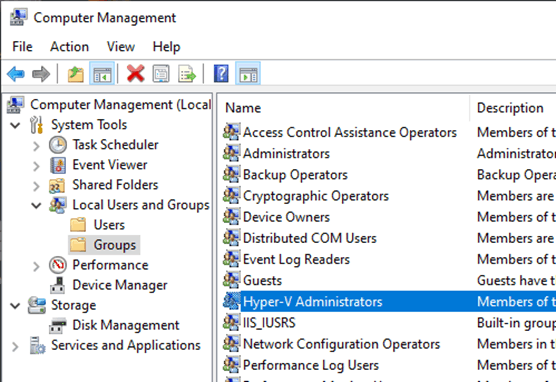The width and height of the screenshot is (556, 382).
Task: Select Network Configuration Operators group
Action: (341, 344)
